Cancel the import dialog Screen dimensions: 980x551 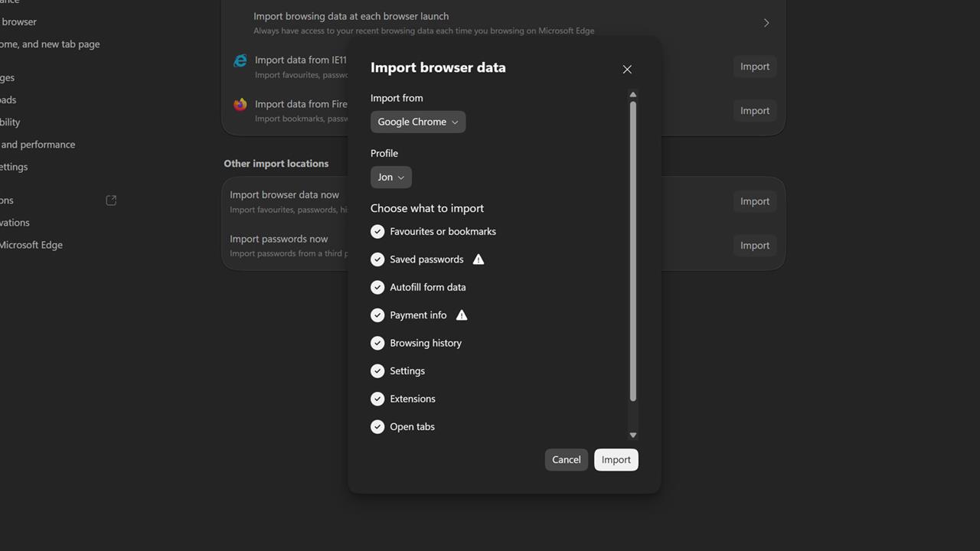[x=567, y=460]
